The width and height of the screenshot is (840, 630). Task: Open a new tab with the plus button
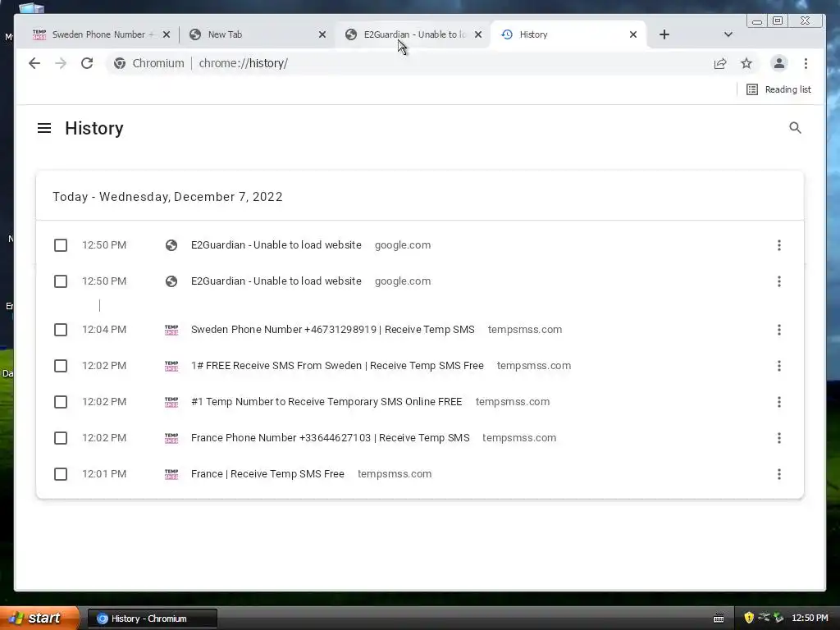[664, 34]
